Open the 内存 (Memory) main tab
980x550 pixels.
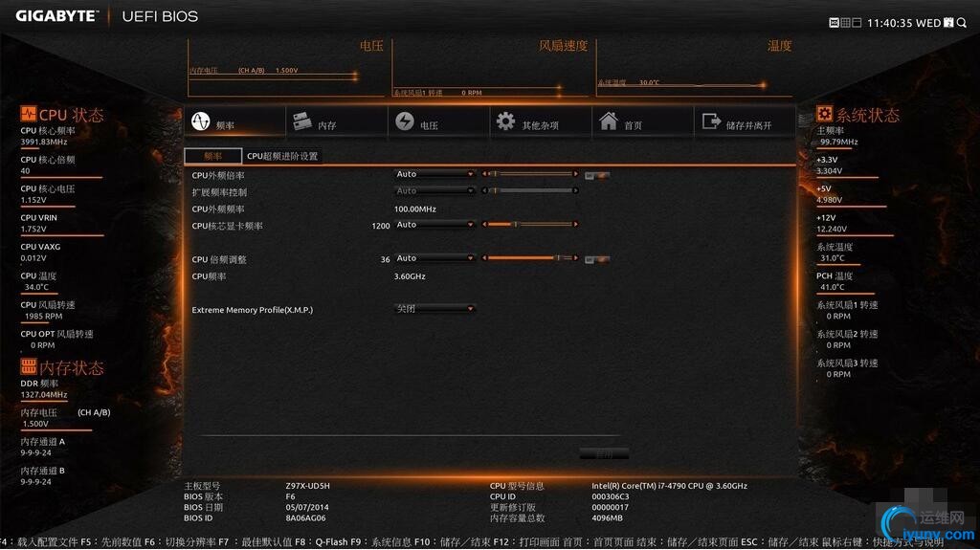coord(336,121)
